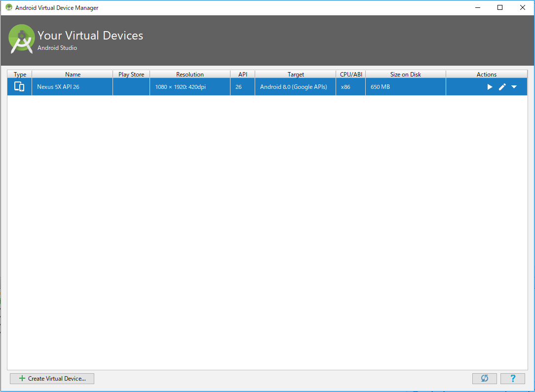This screenshot has width=535, height=392.
Task: Launch the Nexus 5X API 26 emulator
Action: coord(489,86)
